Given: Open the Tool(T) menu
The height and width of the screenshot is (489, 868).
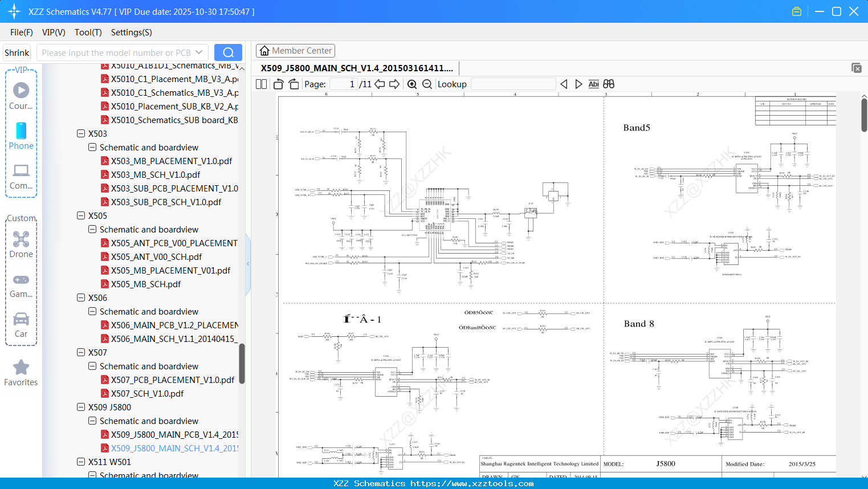Looking at the screenshot, I should (88, 32).
